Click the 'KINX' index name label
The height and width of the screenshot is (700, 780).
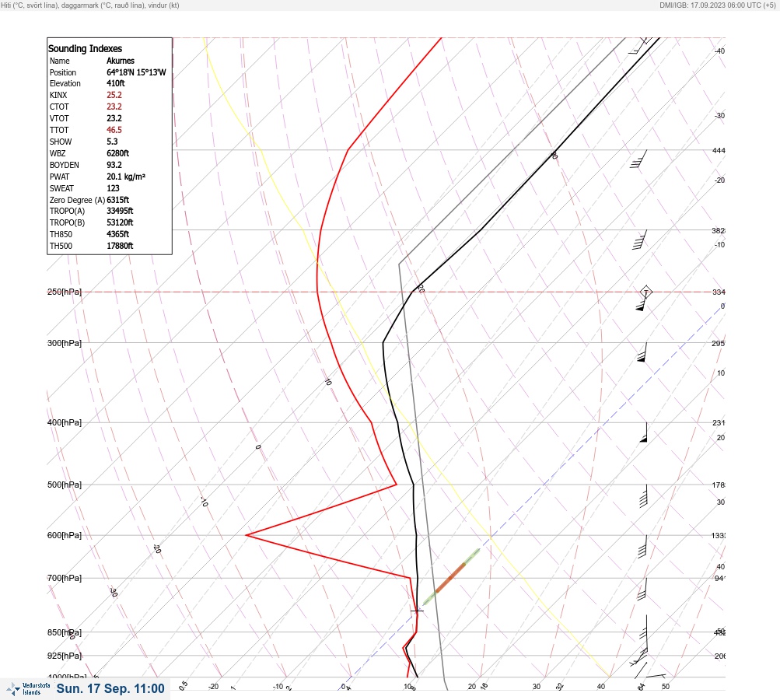[x=58, y=95]
